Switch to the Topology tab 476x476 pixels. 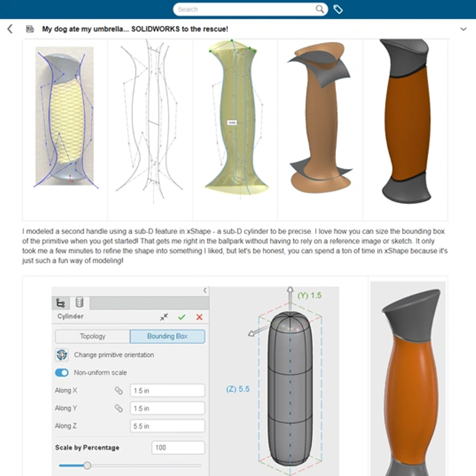pos(93,336)
